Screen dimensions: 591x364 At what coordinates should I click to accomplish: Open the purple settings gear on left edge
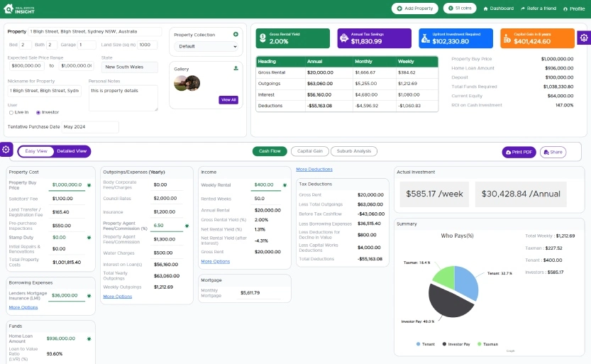point(6,150)
